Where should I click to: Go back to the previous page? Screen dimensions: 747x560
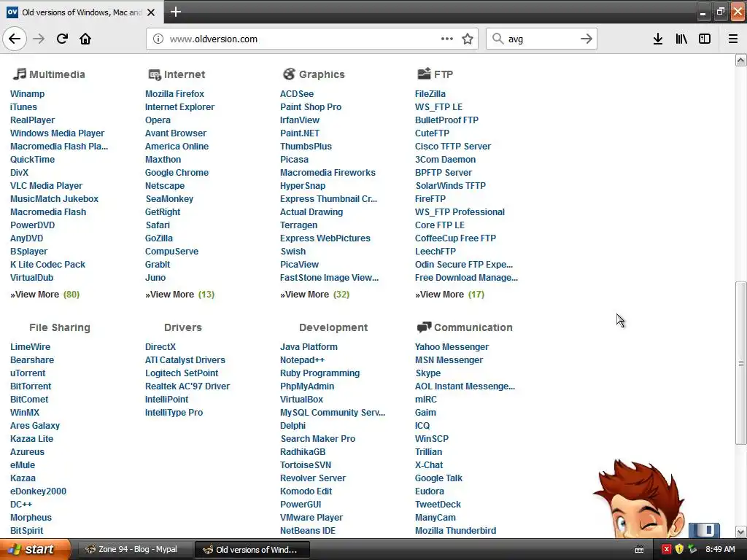tap(15, 39)
